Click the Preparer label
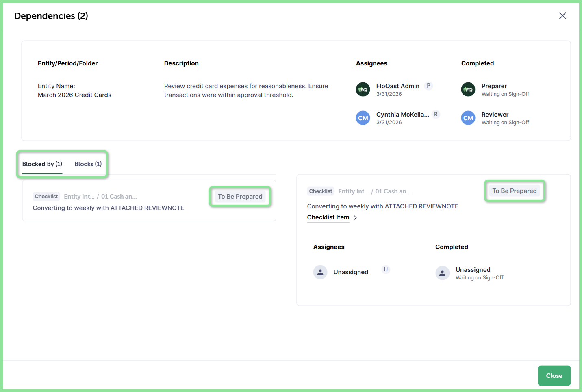 tap(494, 86)
